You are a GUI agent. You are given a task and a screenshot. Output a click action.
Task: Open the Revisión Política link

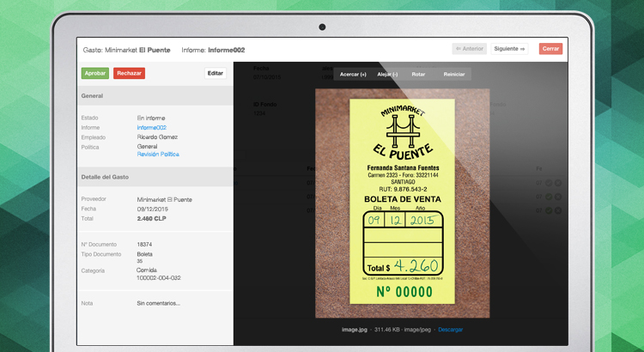point(158,154)
